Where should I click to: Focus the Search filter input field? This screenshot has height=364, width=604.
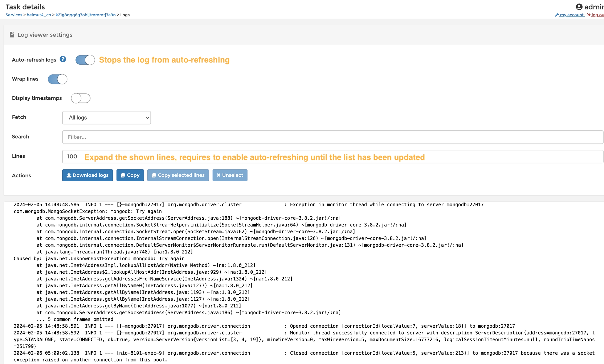point(332,137)
